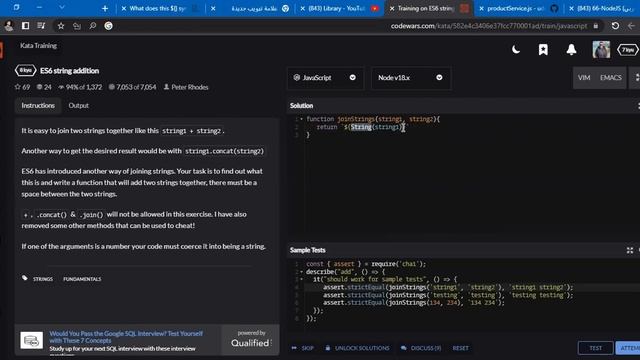Click the lock icon in the address bar

point(596,26)
